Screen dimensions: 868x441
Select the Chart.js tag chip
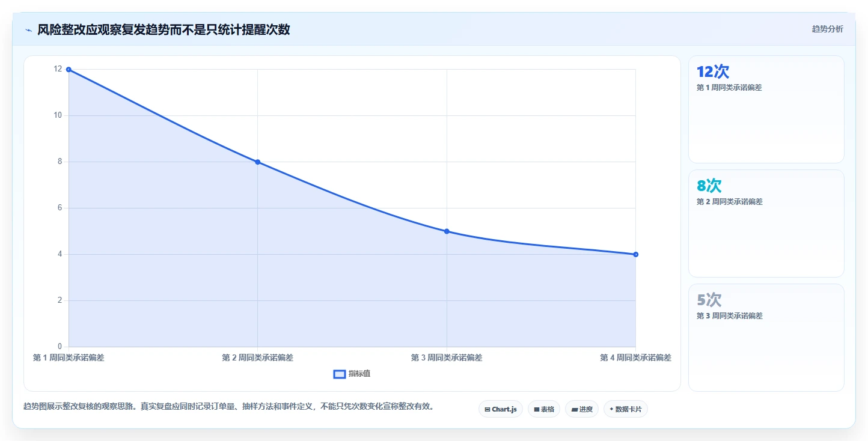[x=501, y=409]
